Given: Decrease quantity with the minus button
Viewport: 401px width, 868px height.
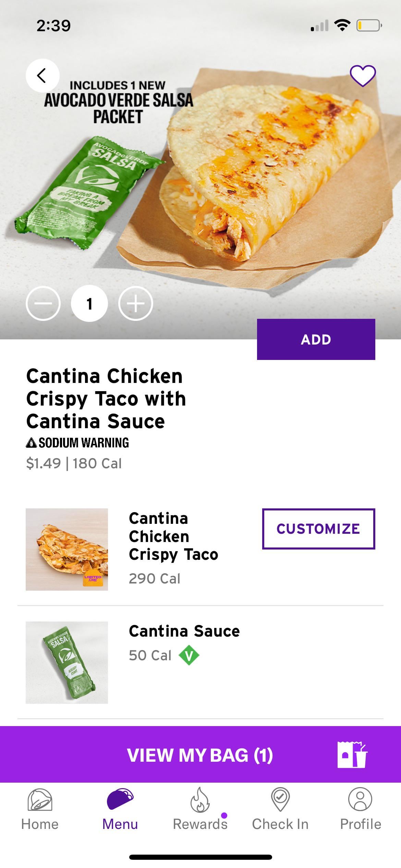Looking at the screenshot, I should click(x=43, y=303).
